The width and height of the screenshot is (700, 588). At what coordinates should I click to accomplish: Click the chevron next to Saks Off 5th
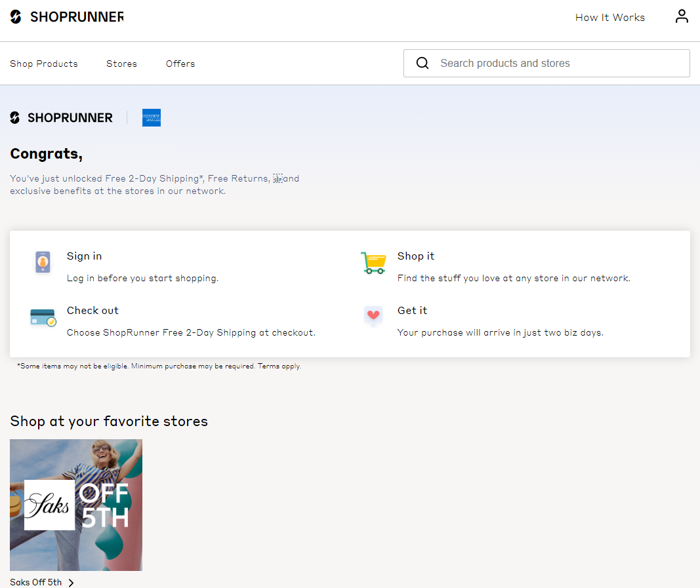pos(71,583)
